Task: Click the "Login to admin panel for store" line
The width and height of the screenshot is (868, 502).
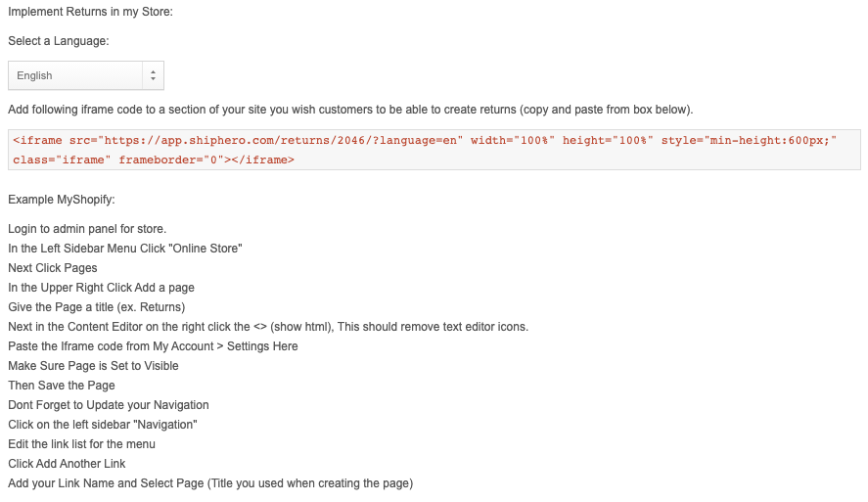Action: [x=87, y=229]
